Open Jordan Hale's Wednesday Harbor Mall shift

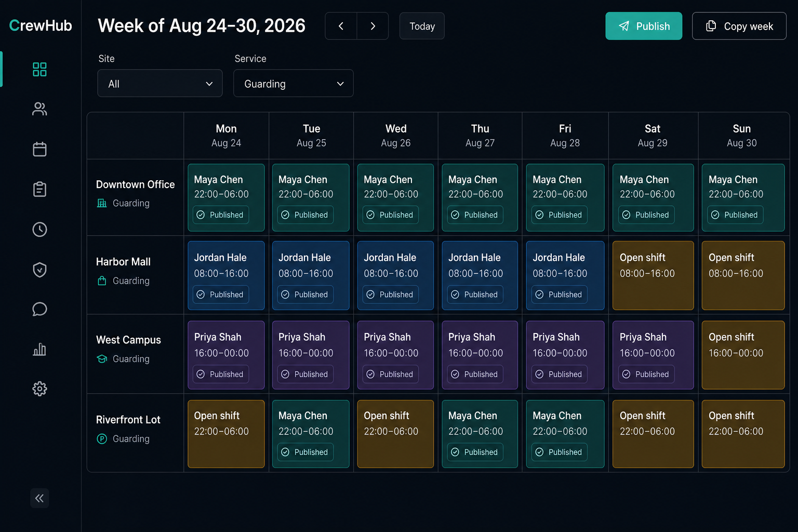click(395, 275)
